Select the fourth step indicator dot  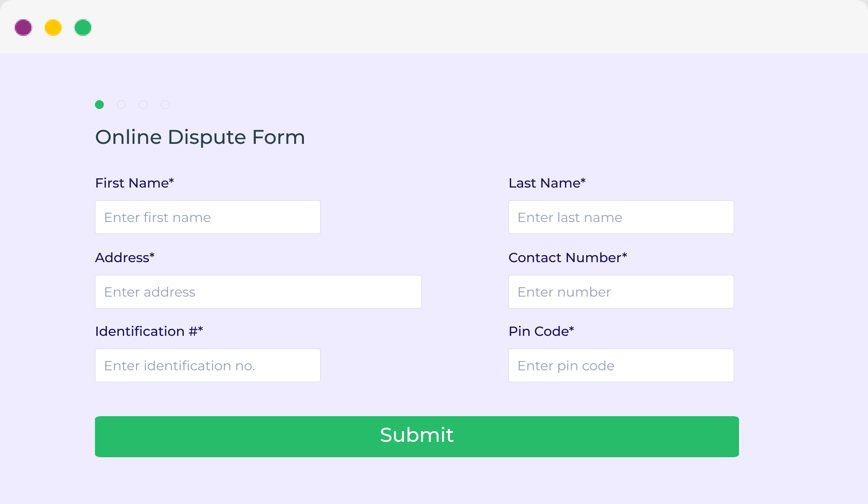click(165, 105)
